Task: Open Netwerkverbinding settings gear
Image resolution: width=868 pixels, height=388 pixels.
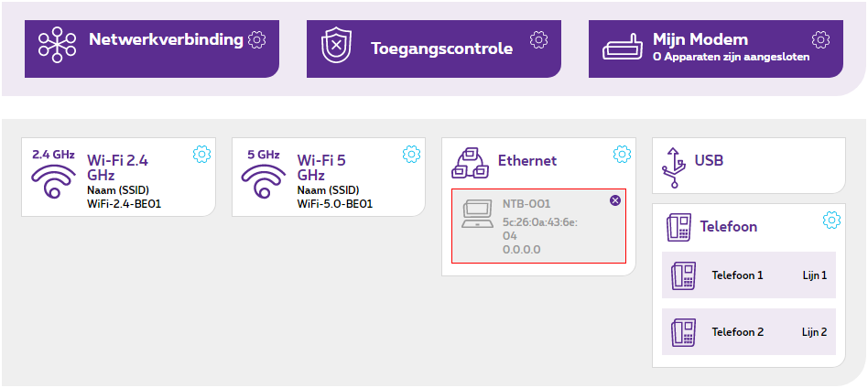Action: click(x=257, y=39)
